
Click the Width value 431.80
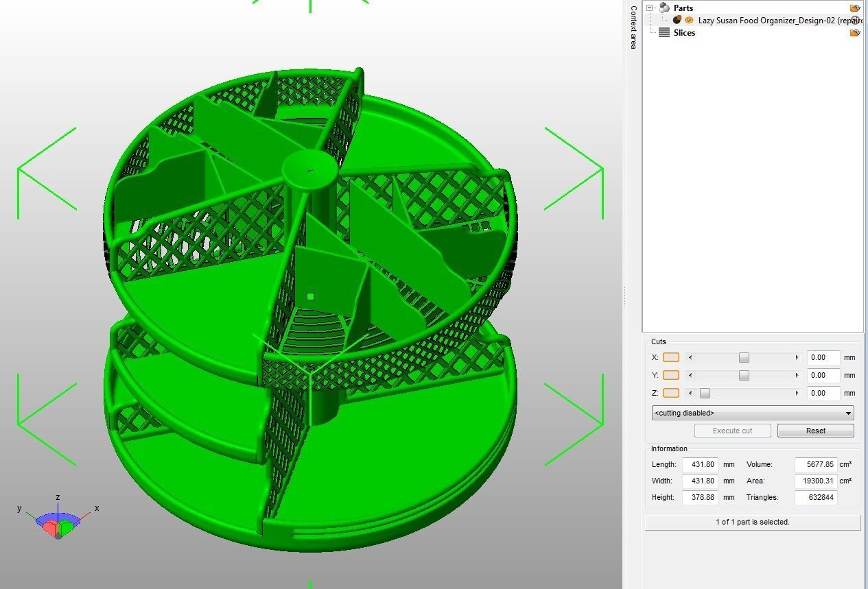coord(700,481)
